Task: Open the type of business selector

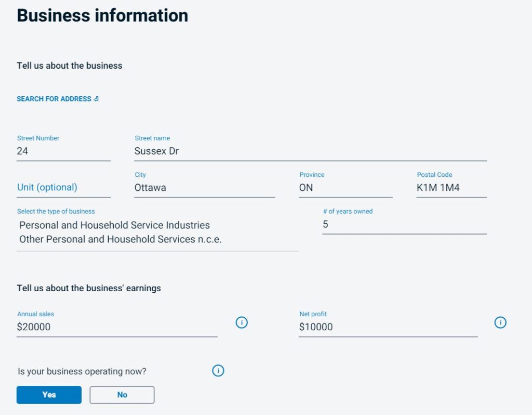Action: (157, 232)
